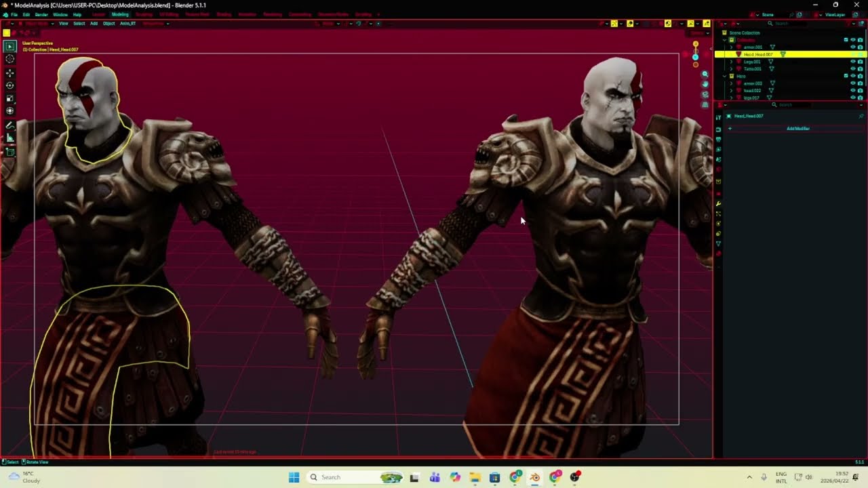Open the viewport Select menu
The height and width of the screenshot is (488, 868).
tap(79, 24)
